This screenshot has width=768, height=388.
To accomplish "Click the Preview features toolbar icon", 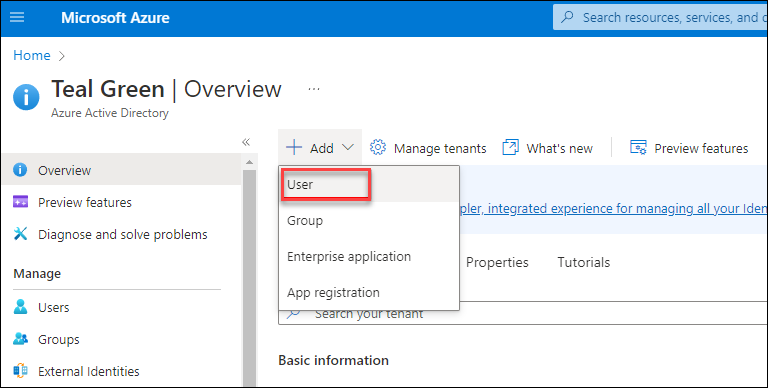I will tap(638, 147).
